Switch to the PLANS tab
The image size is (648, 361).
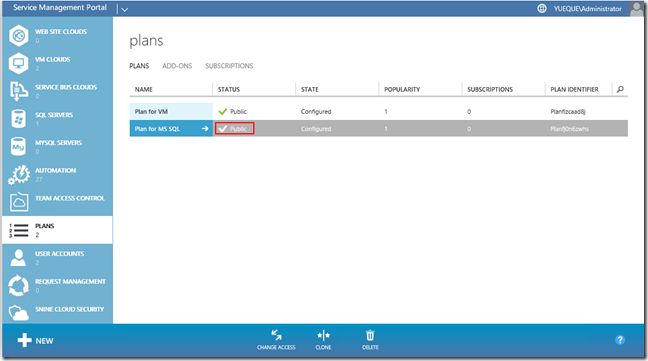tap(139, 66)
